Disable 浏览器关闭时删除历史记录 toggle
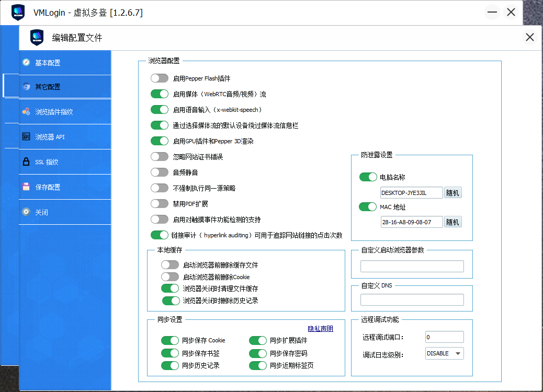This screenshot has height=392, width=543. click(x=171, y=301)
